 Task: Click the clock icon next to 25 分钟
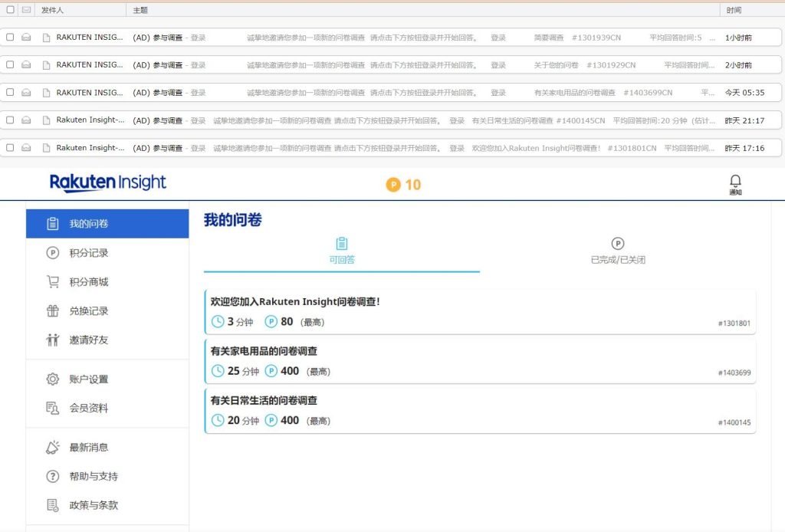point(218,371)
